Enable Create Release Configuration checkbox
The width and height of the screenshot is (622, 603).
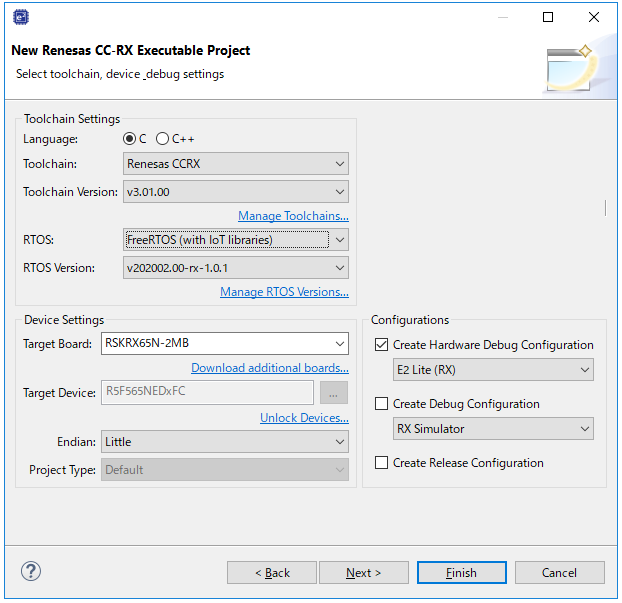click(381, 463)
